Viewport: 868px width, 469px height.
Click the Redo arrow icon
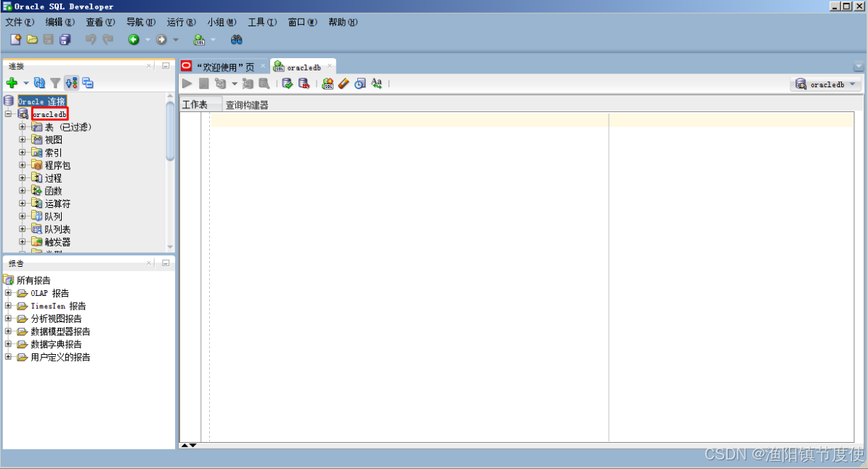[x=108, y=39]
